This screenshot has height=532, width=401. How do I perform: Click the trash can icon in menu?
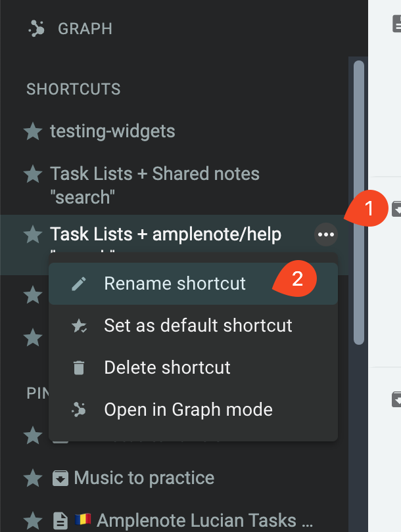click(x=79, y=368)
